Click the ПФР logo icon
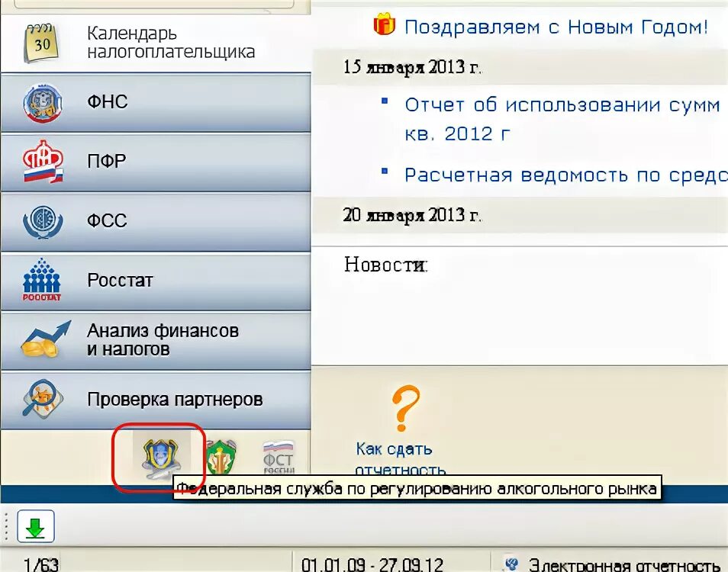728x572 pixels. click(43, 162)
